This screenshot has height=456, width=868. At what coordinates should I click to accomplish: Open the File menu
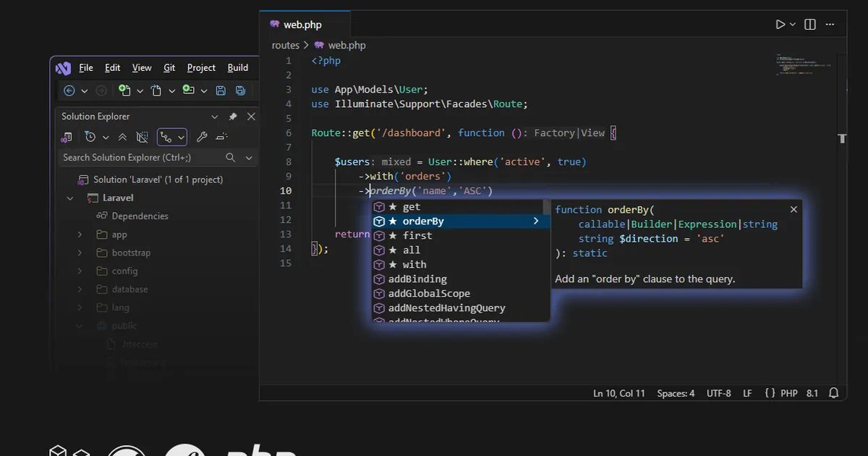[x=86, y=68]
